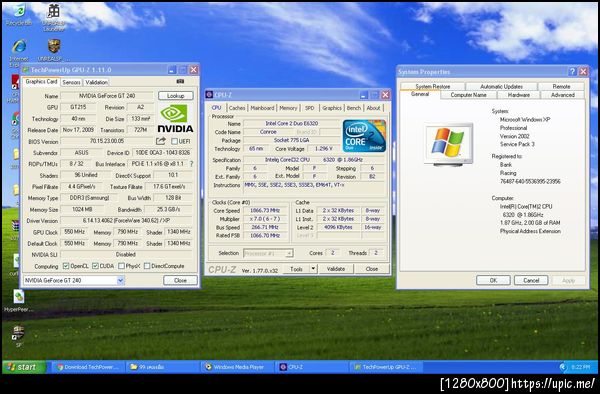Click the BIOS Version field 70.15.23.00.05
This screenshot has width=600, height=394.
[x=107, y=141]
